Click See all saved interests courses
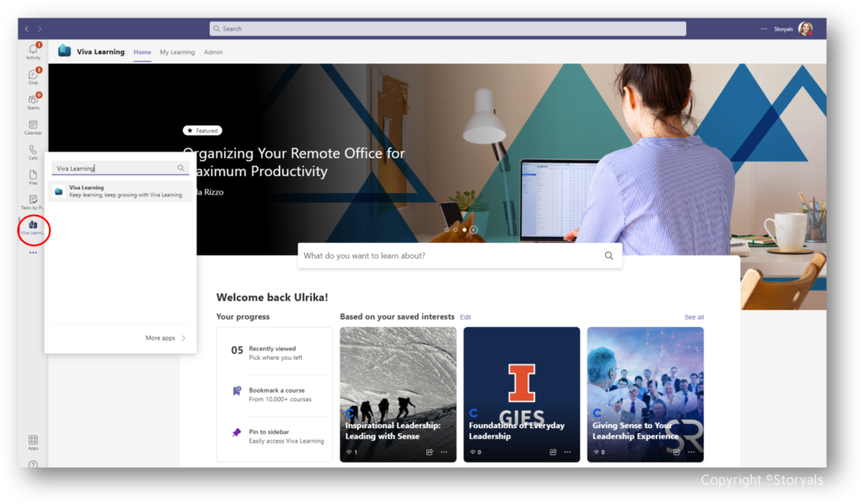863x504 pixels. click(693, 317)
